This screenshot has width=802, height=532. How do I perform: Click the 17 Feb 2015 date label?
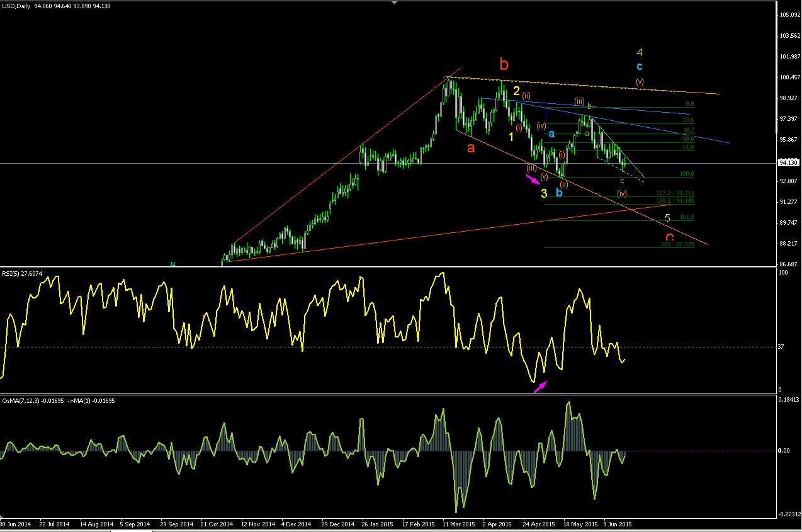[x=418, y=524]
